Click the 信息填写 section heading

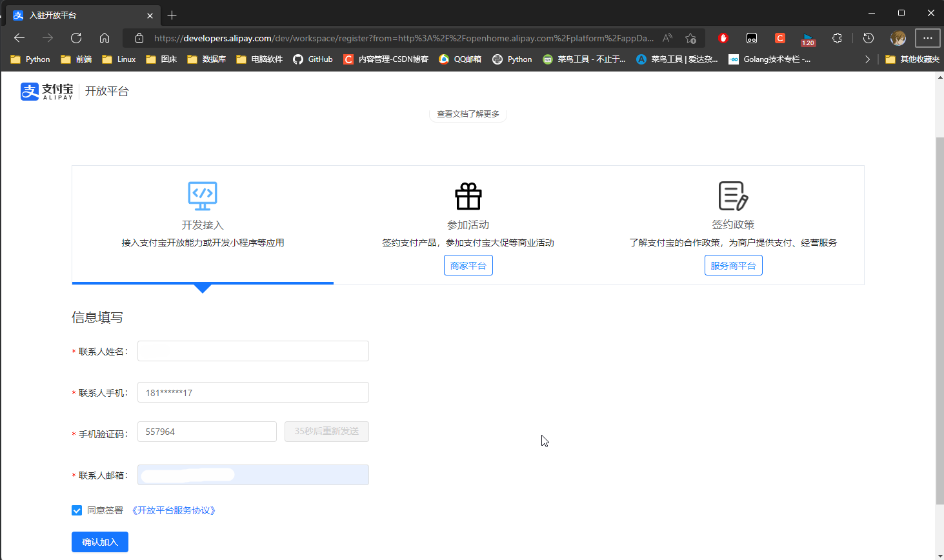click(x=97, y=317)
